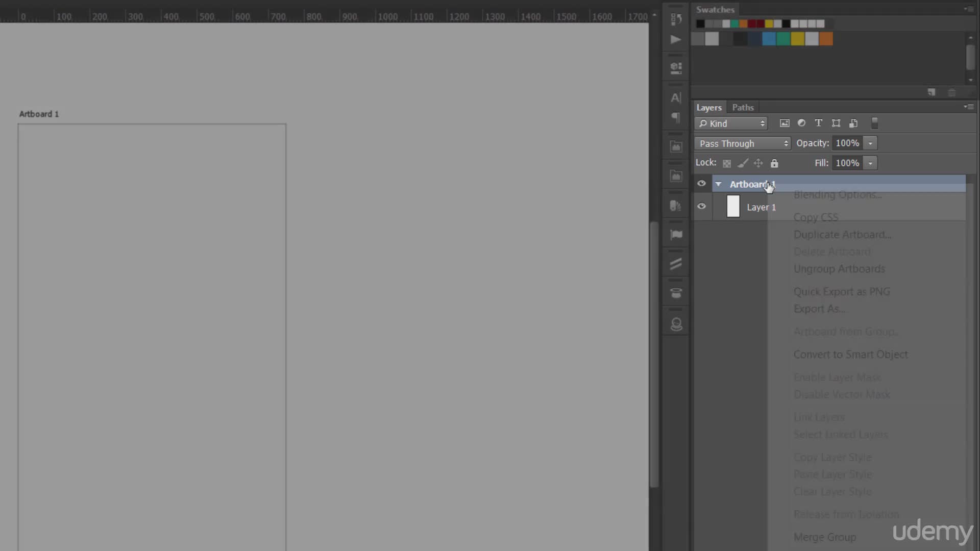Open the Character panel icon
This screenshot has width=980, height=551.
tap(676, 97)
